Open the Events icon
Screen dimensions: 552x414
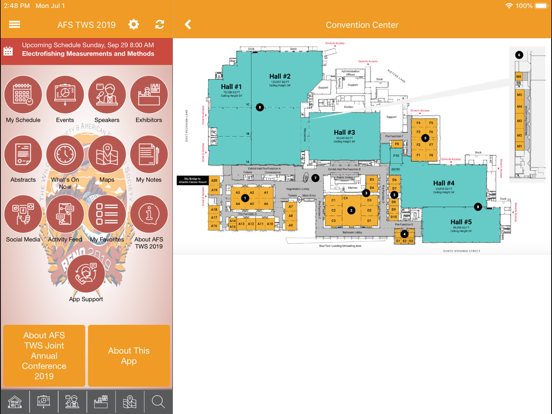pos(65,95)
